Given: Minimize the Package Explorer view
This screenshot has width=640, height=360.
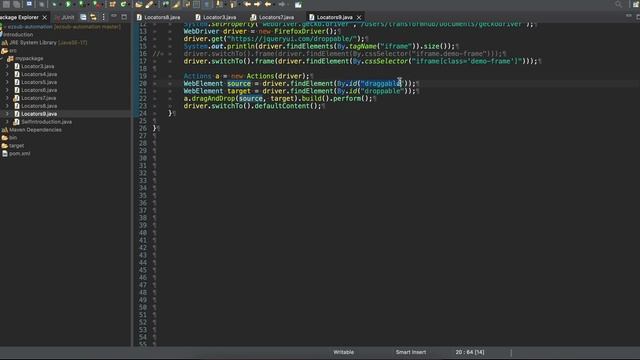Looking at the screenshot, I should (x=114, y=16).
